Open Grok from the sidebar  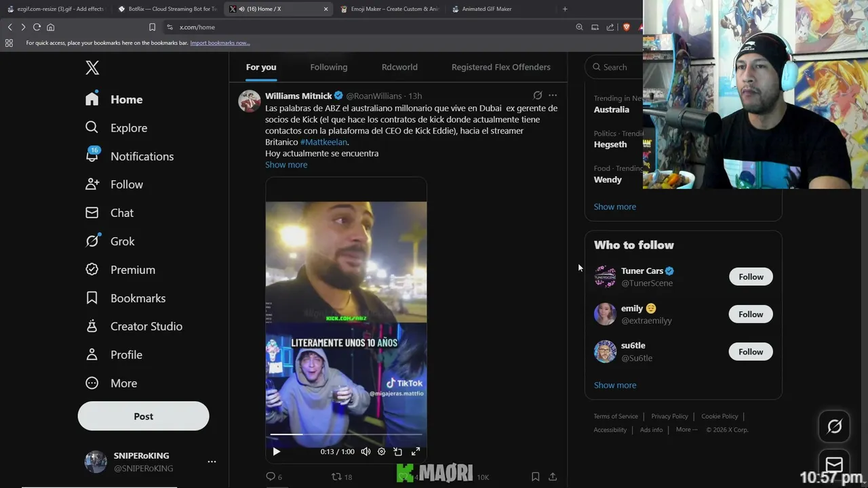pos(110,241)
